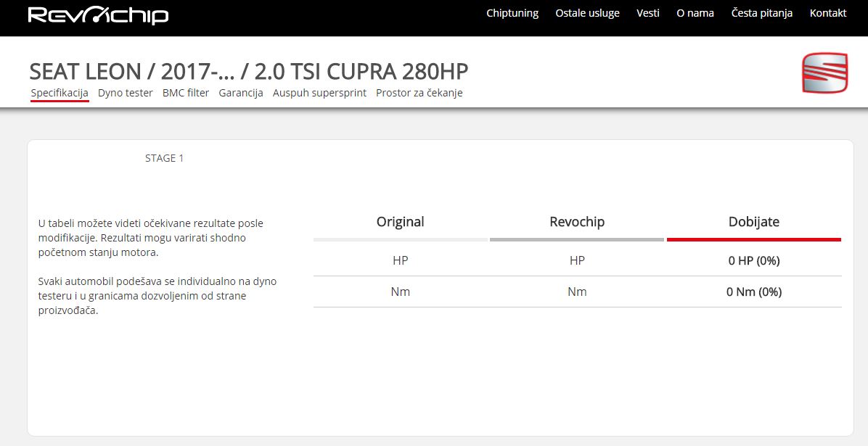Click the Original column header
Viewport: 868px width, 446px height.
(400, 222)
